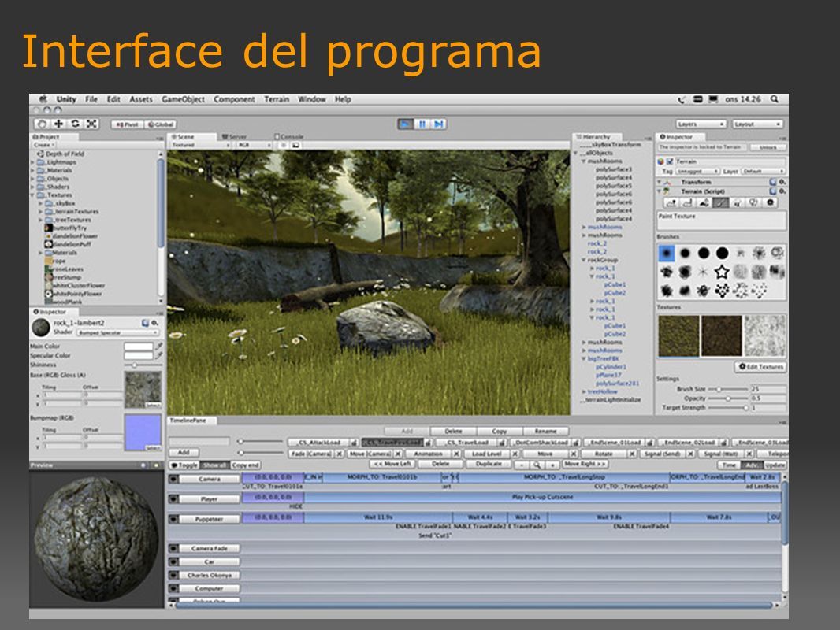Click the Pause button
The width and height of the screenshot is (840, 630).
pyautogui.click(x=422, y=124)
